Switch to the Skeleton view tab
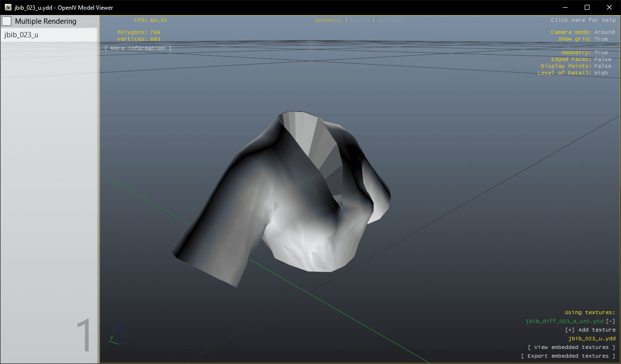Image resolution: width=621 pixels, height=364 pixels. pos(391,20)
